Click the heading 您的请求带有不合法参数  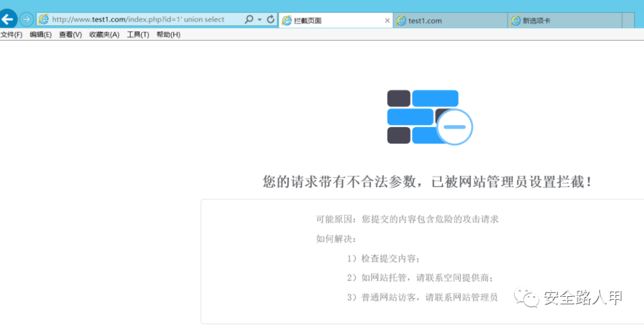click(x=428, y=181)
